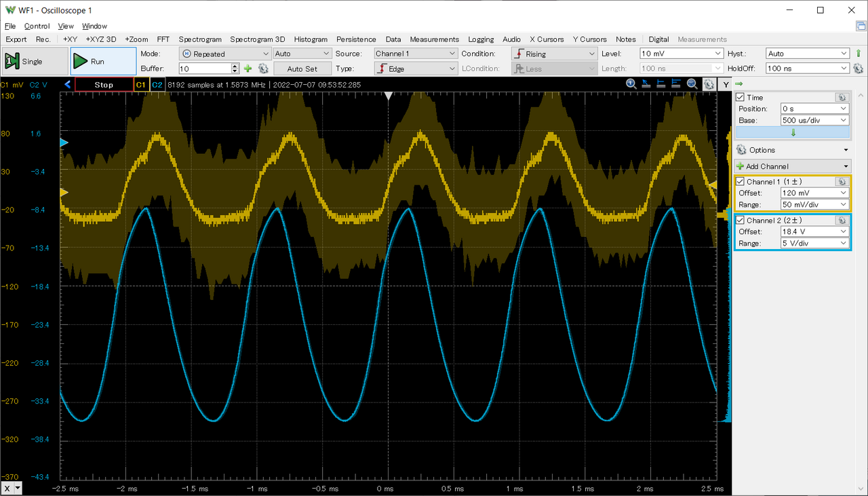Click the green plus icon beside Buffer
Screen dimensions: 868x496
point(248,69)
